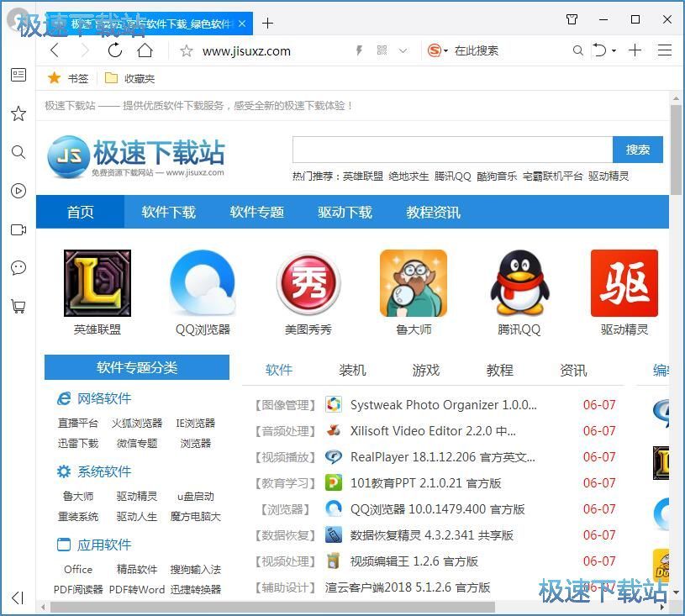
Task: Open the skin shirt icon in title bar
Action: (x=572, y=19)
